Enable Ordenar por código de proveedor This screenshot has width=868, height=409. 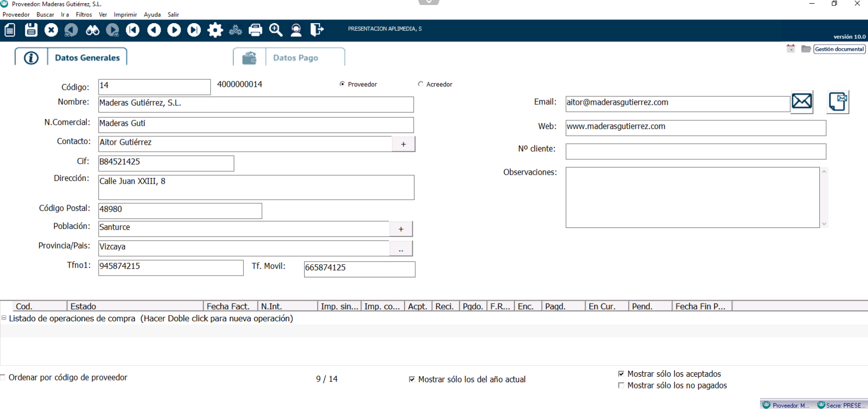tap(3, 377)
